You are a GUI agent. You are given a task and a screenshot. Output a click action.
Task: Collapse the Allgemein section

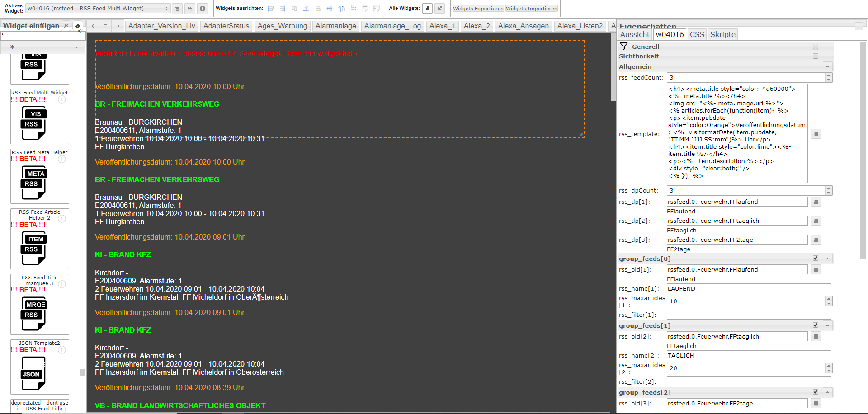(x=827, y=67)
